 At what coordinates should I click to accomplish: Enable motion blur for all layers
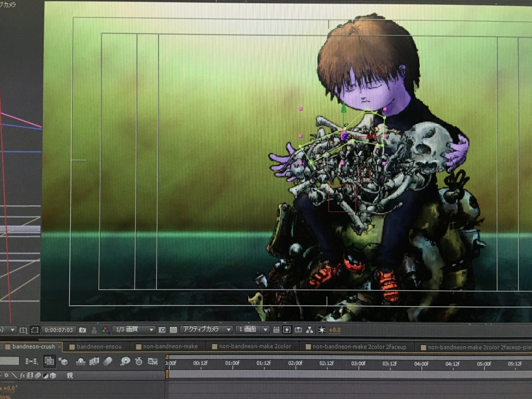[x=108, y=362]
